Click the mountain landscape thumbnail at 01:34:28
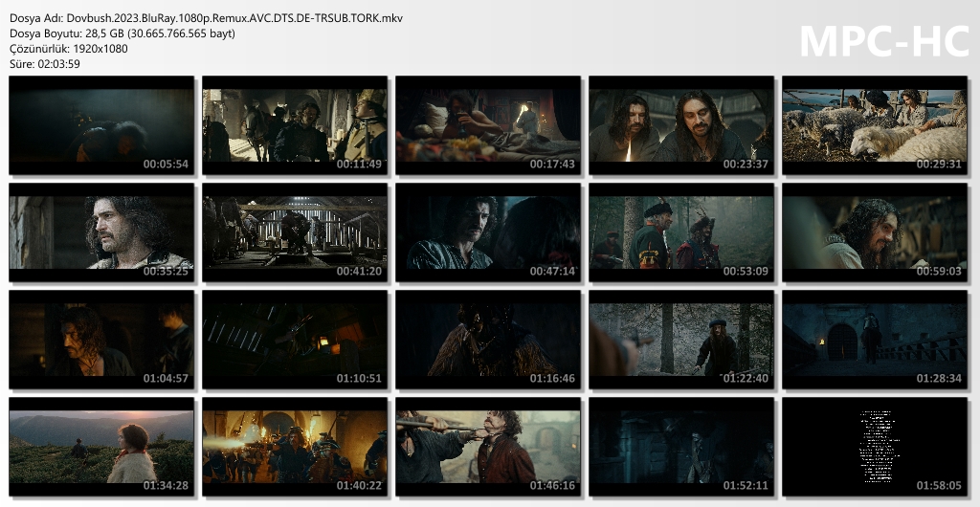The height and width of the screenshot is (507, 980). pyautogui.click(x=101, y=447)
